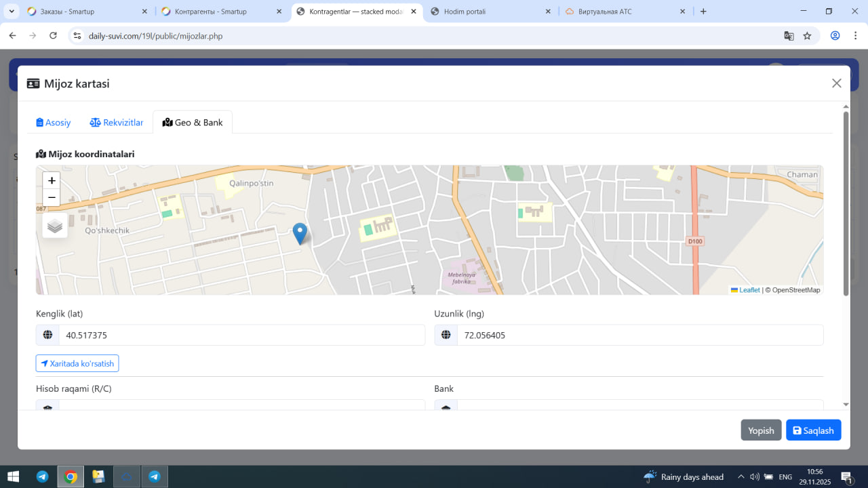The width and height of the screenshot is (868, 488).
Task: Reload the page
Action: (53, 36)
